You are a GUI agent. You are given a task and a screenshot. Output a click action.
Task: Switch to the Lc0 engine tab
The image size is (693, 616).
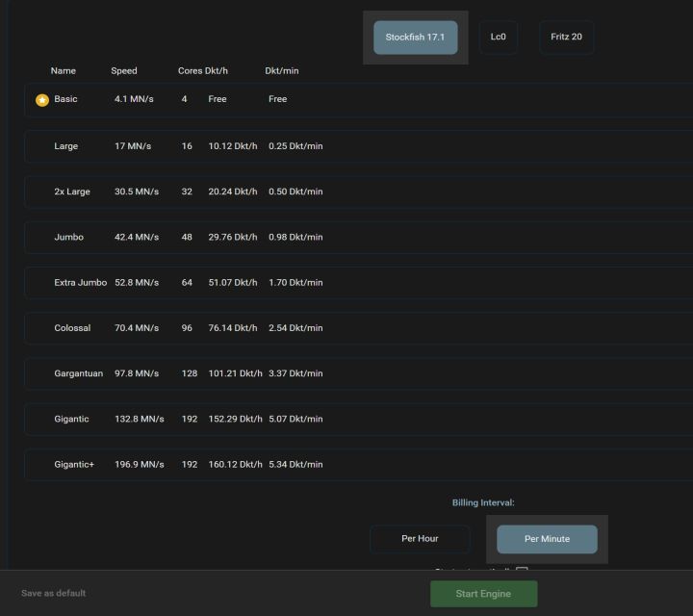click(x=498, y=38)
